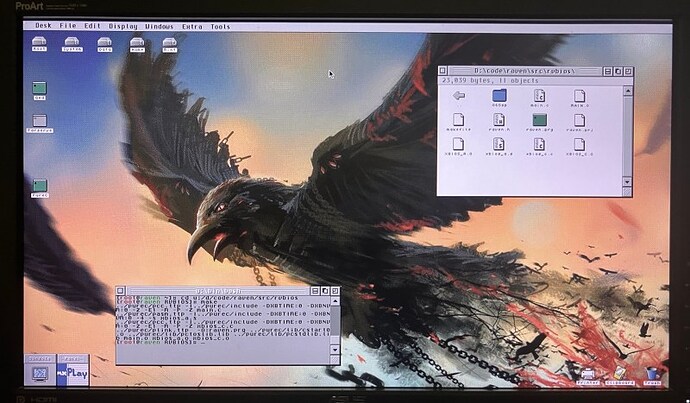Select the gray window icon on desktop
Screen dimensions: 690x403
(x=40, y=123)
